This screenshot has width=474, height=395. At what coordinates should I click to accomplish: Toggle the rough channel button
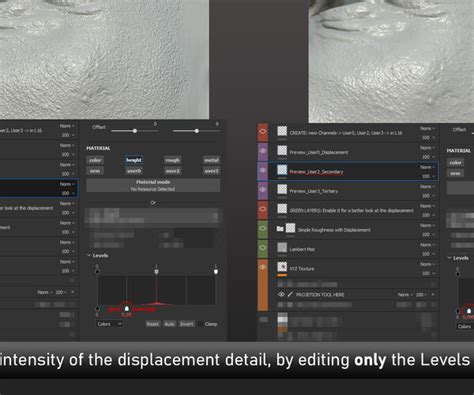tap(172, 160)
